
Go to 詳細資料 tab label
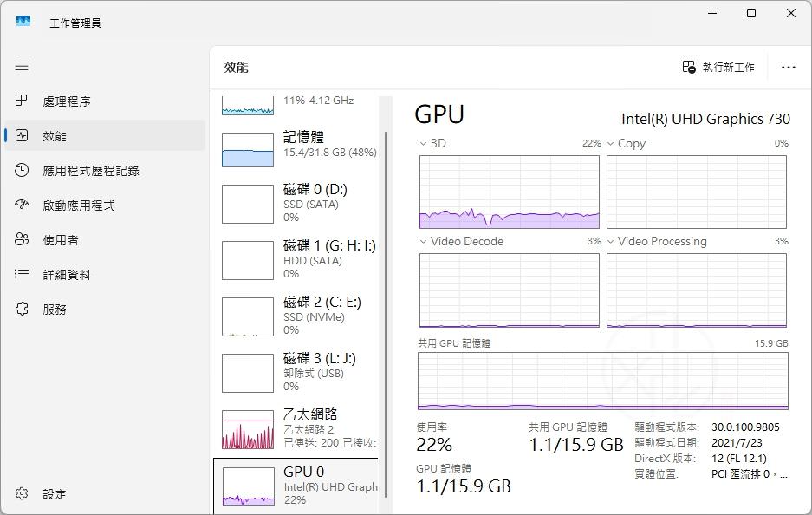point(67,275)
